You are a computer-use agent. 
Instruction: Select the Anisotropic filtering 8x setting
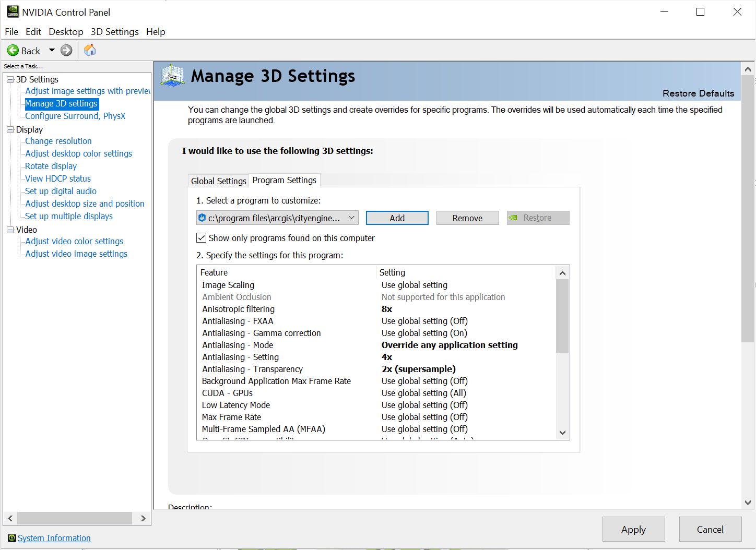pyautogui.click(x=387, y=309)
